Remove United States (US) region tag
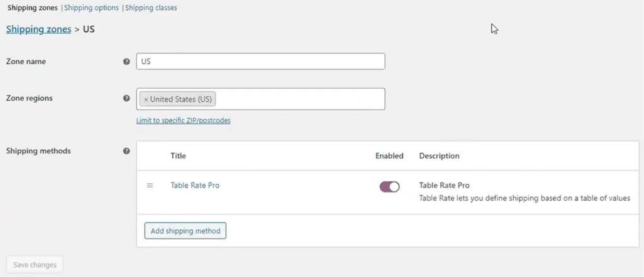Screen dimensions: 644x277 coord(146,99)
